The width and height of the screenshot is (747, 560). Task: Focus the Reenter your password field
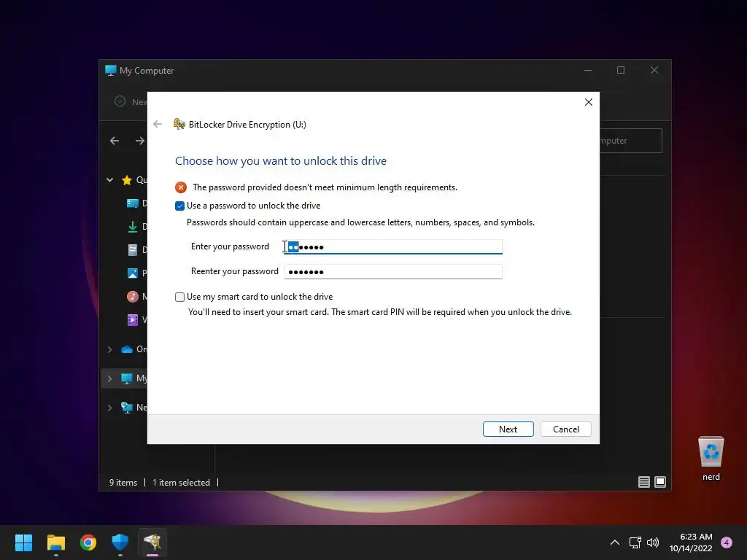[393, 271]
